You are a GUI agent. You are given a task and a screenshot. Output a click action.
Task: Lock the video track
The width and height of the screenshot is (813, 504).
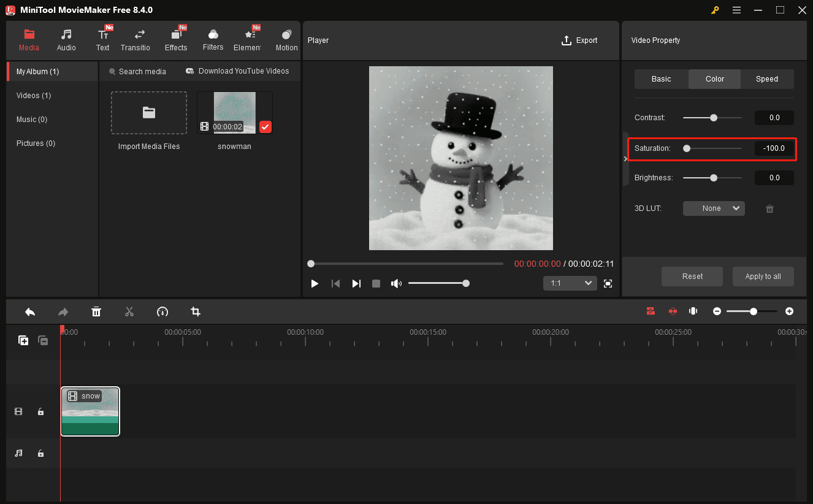(40, 411)
